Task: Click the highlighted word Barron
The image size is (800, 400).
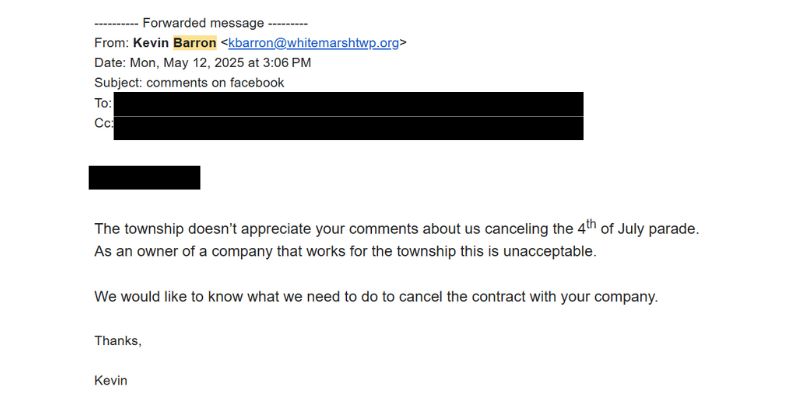Action: click(195, 43)
